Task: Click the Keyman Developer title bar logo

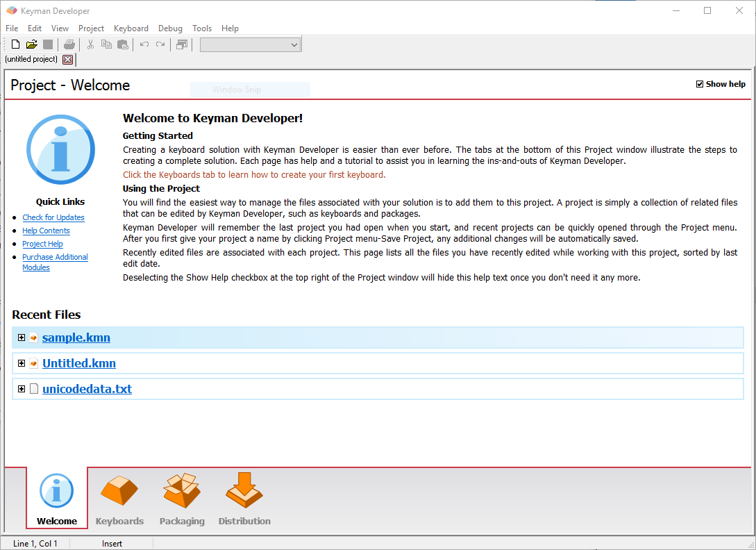Action: (x=11, y=10)
